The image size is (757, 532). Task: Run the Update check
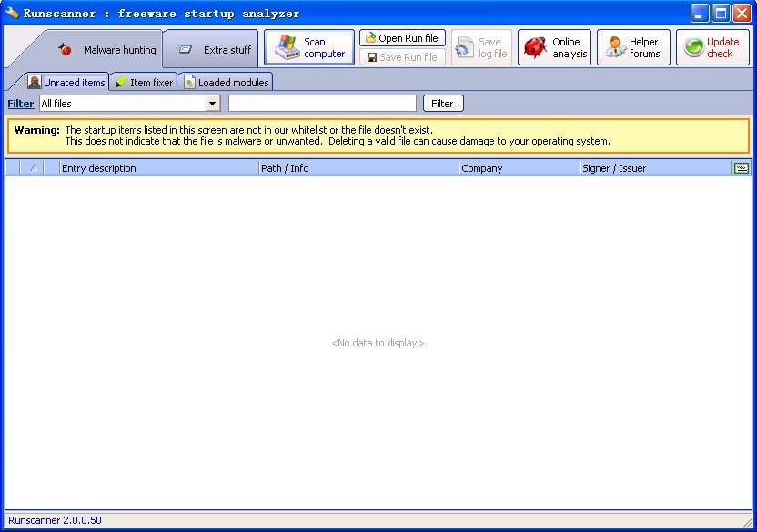[x=712, y=47]
